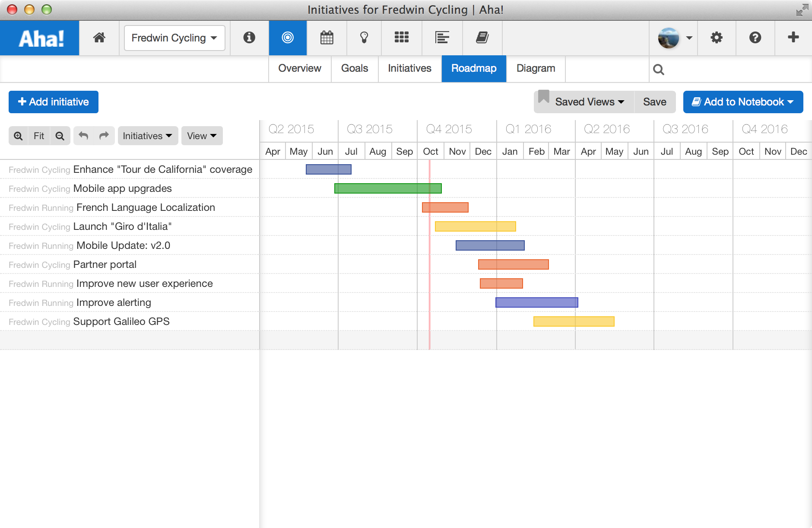
Task: Toggle fullscreen via window corner icon
Action: tap(802, 10)
